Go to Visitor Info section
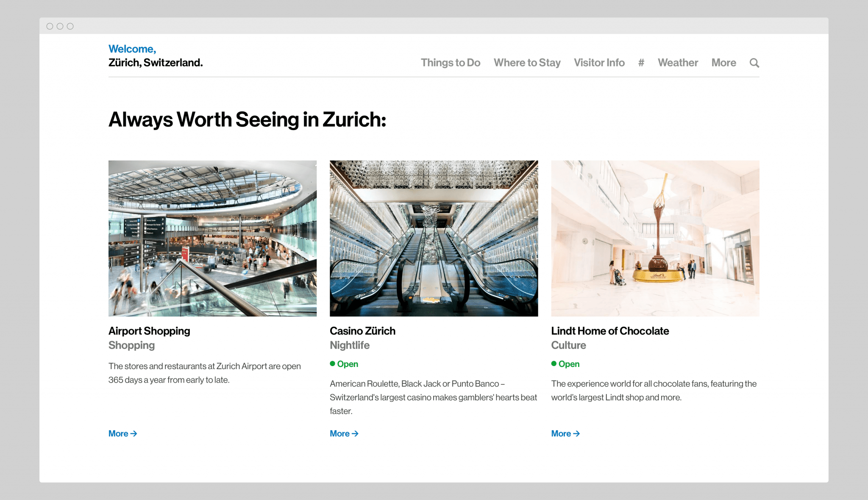 (599, 63)
